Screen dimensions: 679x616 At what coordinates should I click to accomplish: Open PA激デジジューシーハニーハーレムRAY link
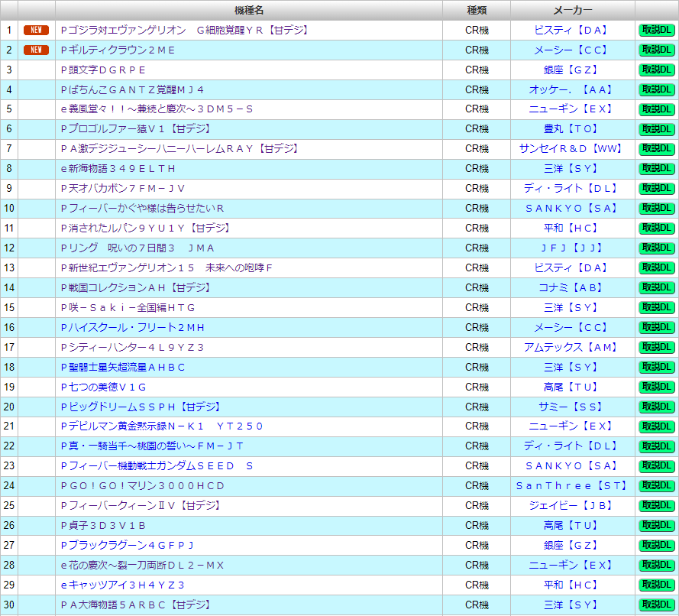[180, 148]
